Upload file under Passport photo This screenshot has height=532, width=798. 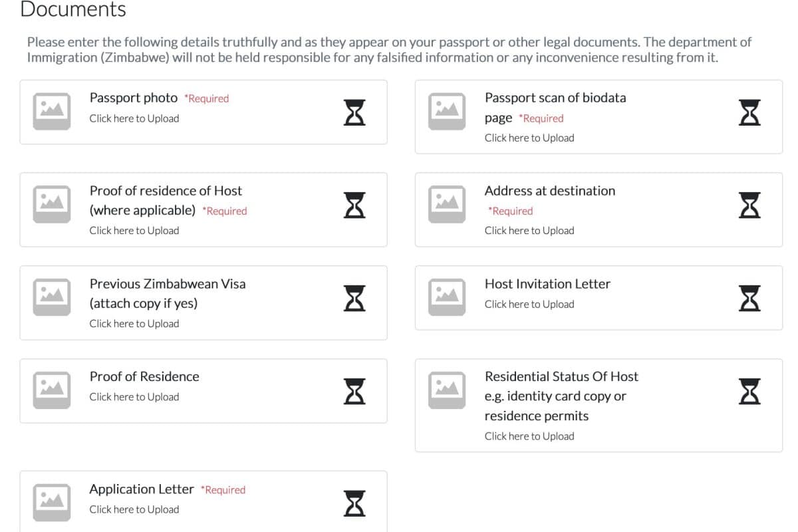pos(134,118)
